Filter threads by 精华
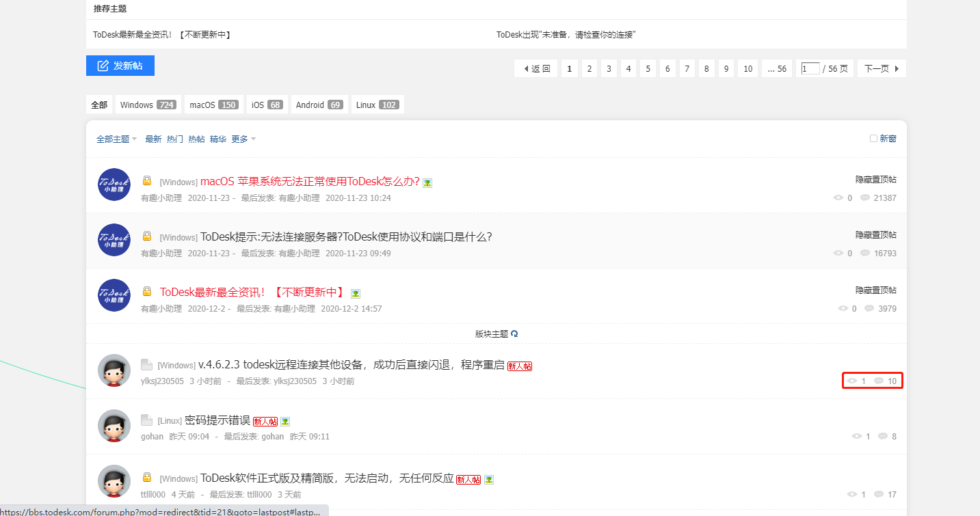The width and height of the screenshot is (980, 516). 218,139
